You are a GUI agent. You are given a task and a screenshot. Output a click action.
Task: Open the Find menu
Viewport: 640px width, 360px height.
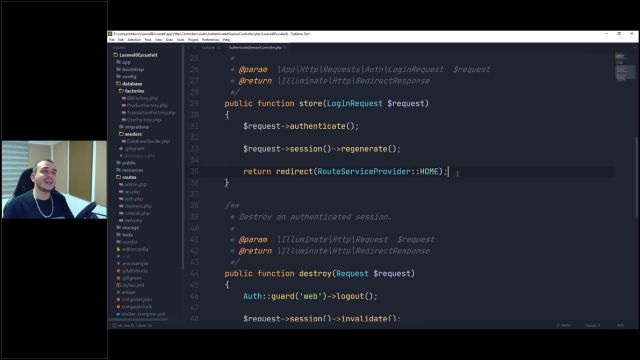pos(148,40)
